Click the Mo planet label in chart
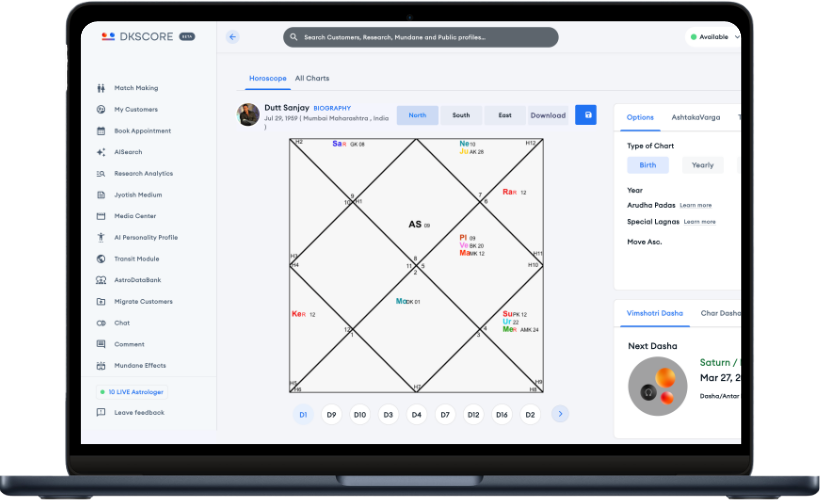The height and width of the screenshot is (501, 820). [x=401, y=301]
